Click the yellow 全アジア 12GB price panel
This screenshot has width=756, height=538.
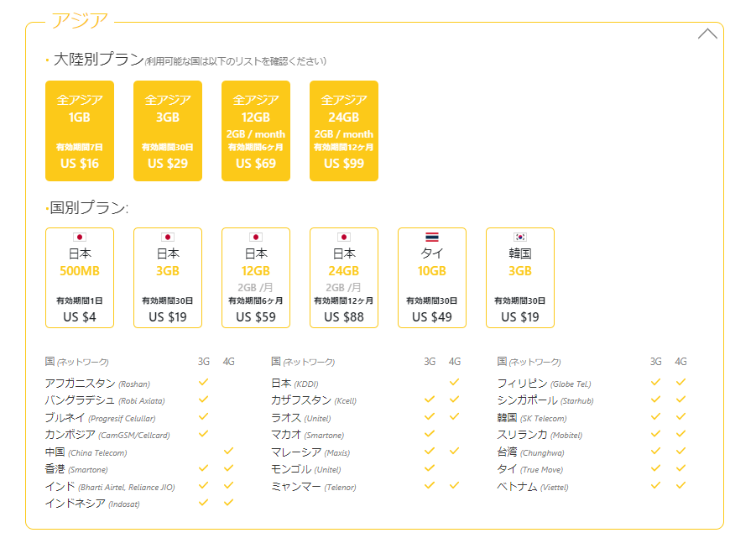[256, 131]
